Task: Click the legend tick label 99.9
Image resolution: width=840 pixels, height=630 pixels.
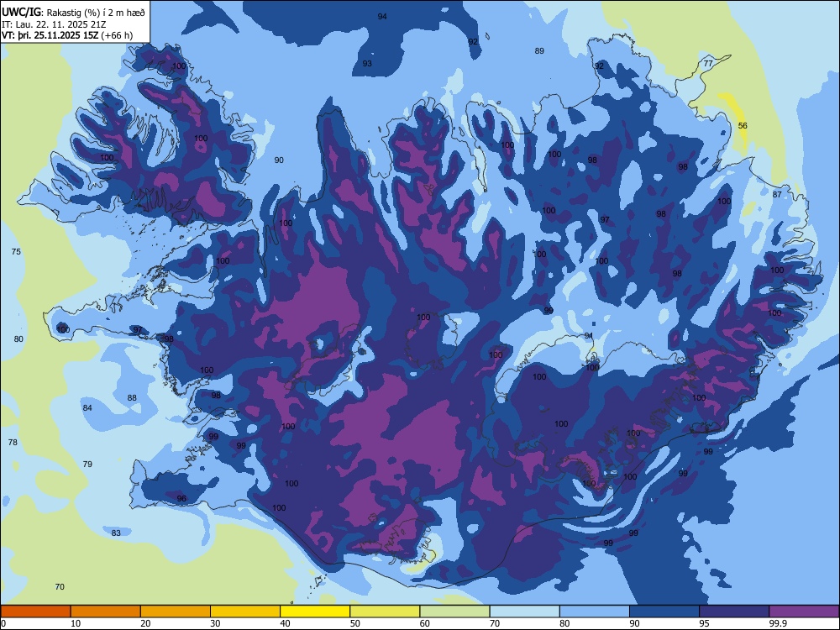Action: click(x=777, y=623)
